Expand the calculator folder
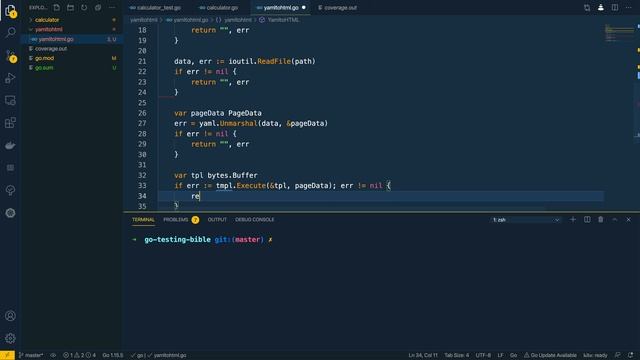The height and width of the screenshot is (360, 640). 47,20
